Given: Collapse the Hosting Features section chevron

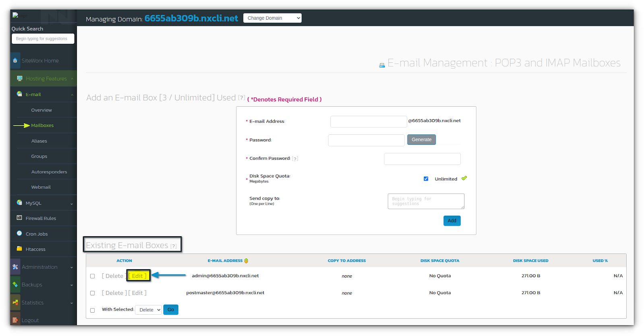Looking at the screenshot, I should point(72,79).
